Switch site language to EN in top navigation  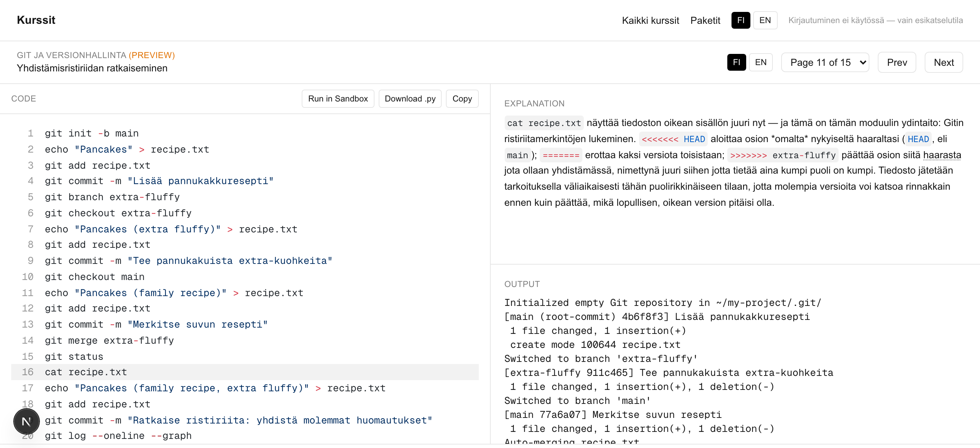click(x=765, y=20)
